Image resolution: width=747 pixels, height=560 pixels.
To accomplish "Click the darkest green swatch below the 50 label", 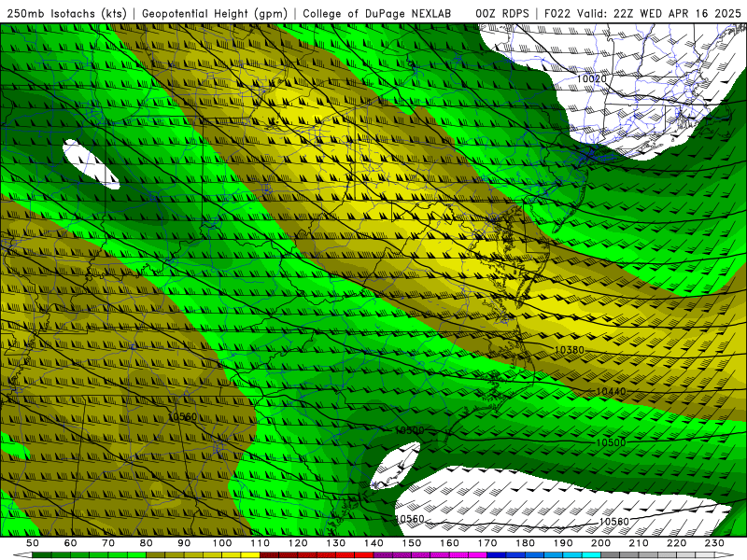I will pos(42,555).
